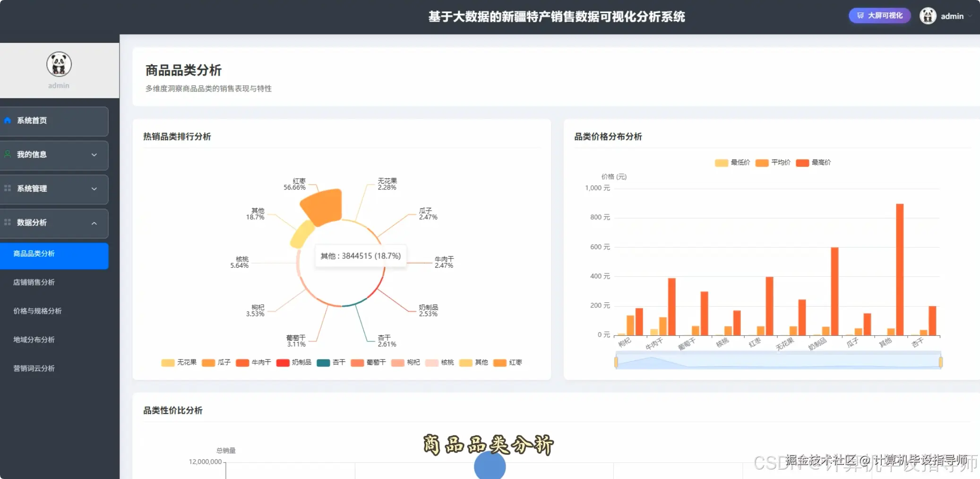The width and height of the screenshot is (980, 479).
Task: Toggle 牛肉干 legend in pie chart
Action: 253,362
